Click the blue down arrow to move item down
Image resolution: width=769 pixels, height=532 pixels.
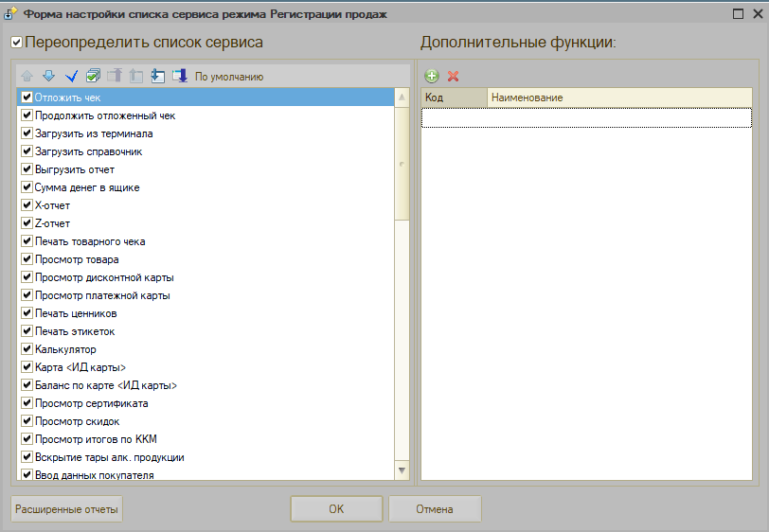click(x=48, y=76)
